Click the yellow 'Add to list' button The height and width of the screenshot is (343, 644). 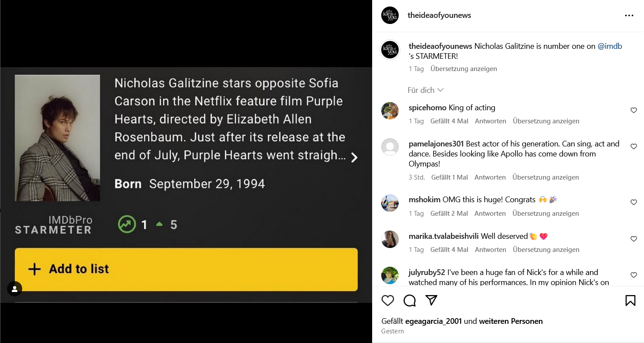pyautogui.click(x=186, y=269)
